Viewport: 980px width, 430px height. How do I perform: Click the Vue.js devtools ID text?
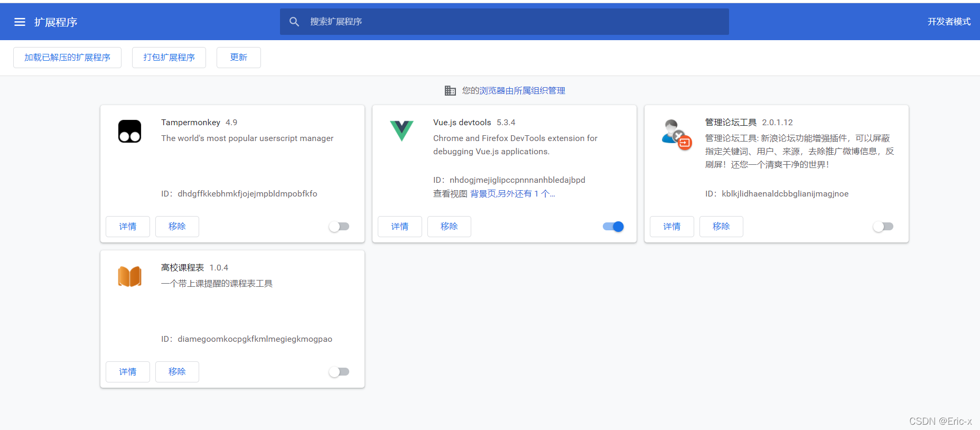(509, 180)
